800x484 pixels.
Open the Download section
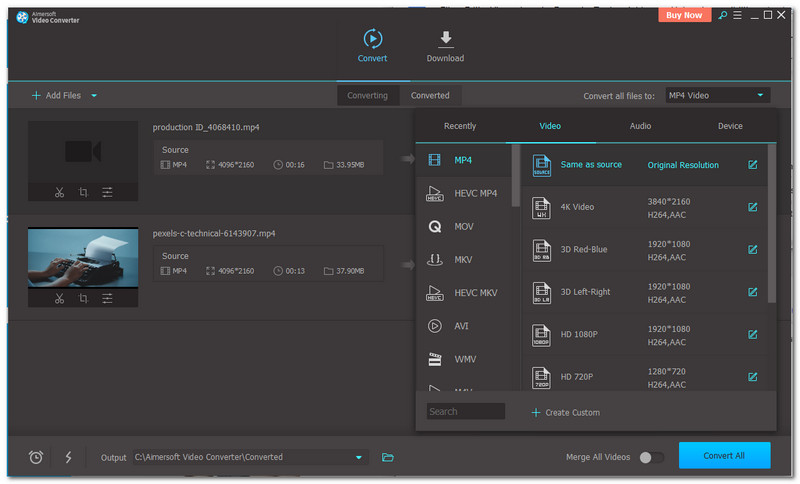point(445,46)
